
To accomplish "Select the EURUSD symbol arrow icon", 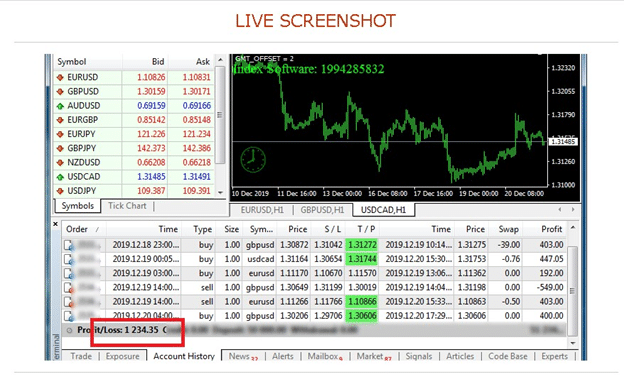I will tap(60, 77).
